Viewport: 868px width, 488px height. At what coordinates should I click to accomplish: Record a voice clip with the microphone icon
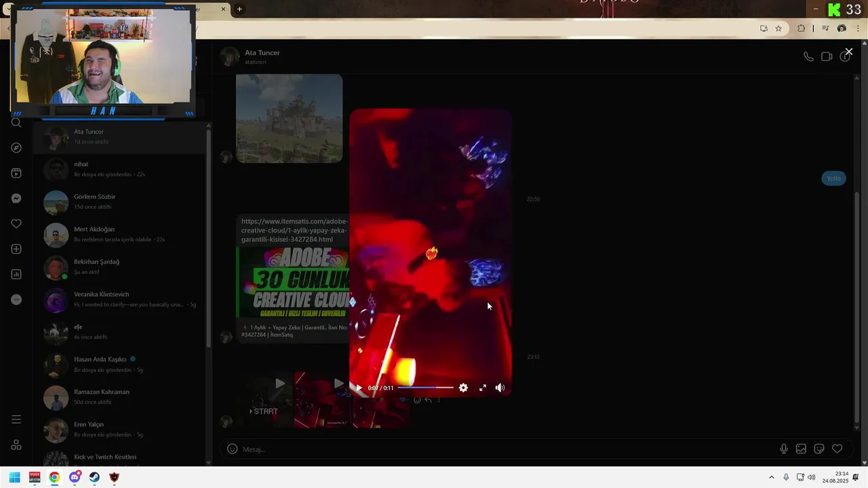[784, 449]
